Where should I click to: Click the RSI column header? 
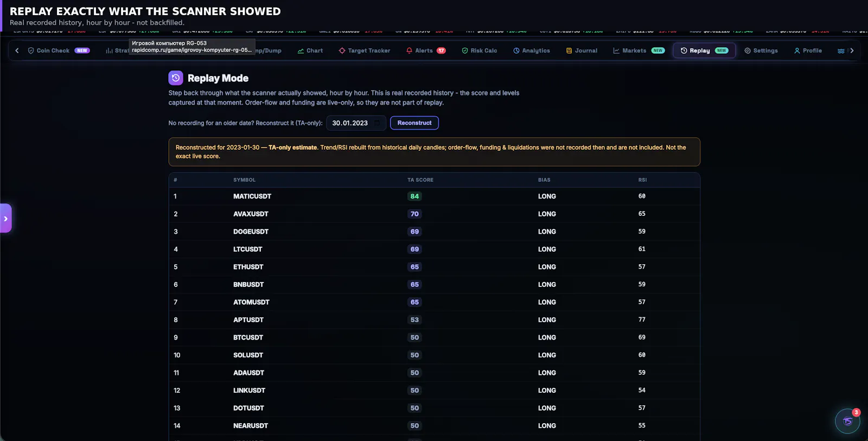[642, 180]
